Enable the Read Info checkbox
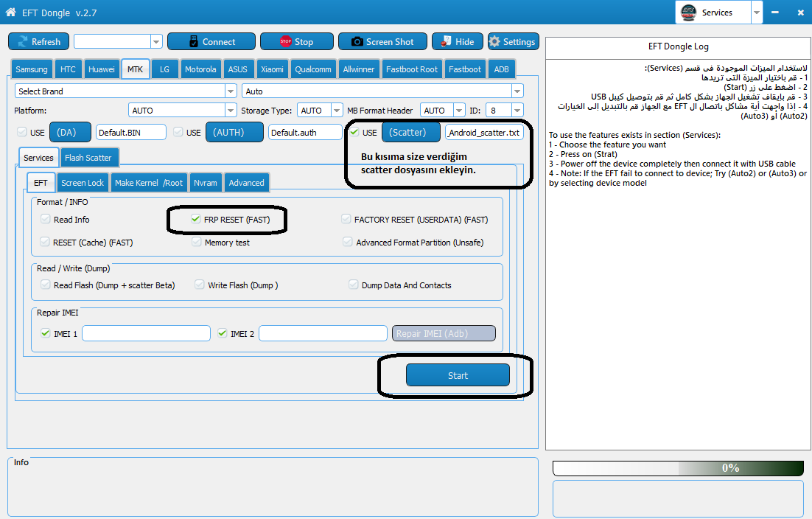The image size is (812, 519). (45, 219)
